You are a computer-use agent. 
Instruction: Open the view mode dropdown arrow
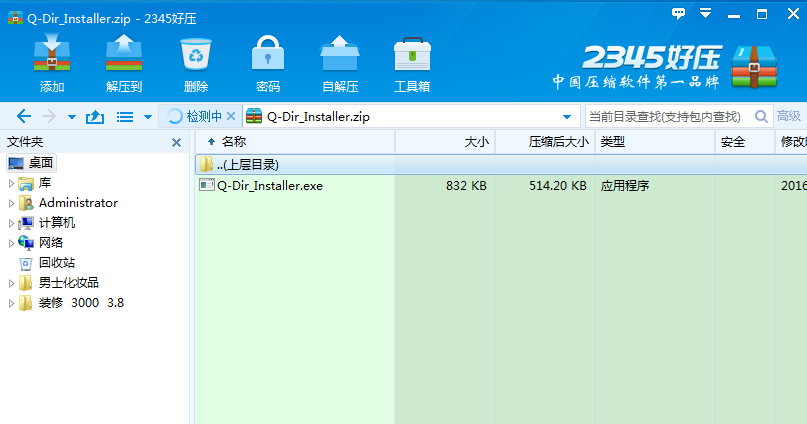coord(148,117)
